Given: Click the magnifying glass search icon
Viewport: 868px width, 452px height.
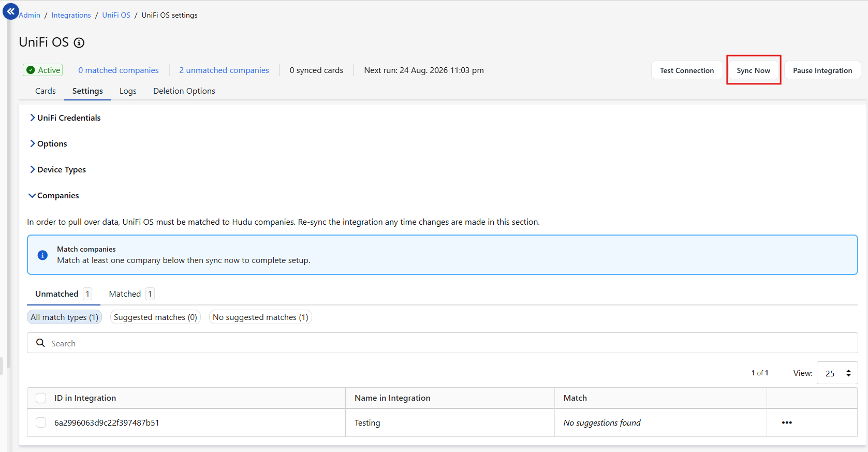Looking at the screenshot, I should click(40, 343).
